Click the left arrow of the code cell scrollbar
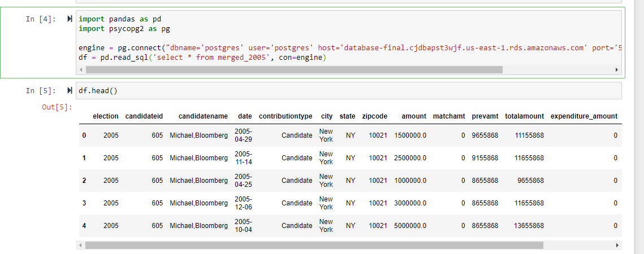Viewport: 644px width, 254px height. coord(81,70)
